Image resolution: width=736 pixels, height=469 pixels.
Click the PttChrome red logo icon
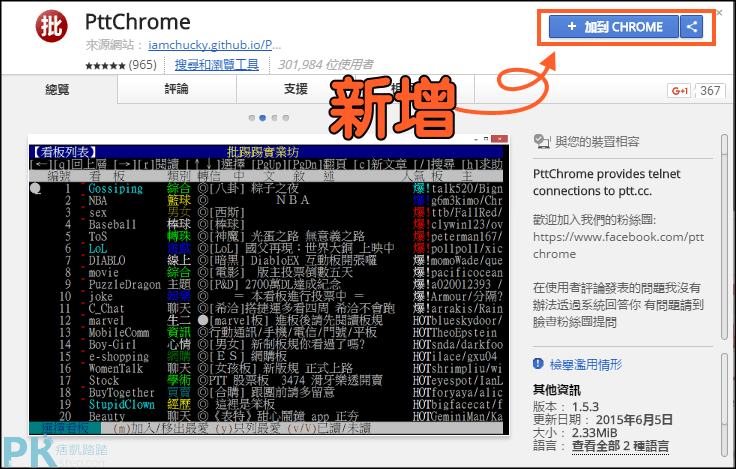point(51,26)
